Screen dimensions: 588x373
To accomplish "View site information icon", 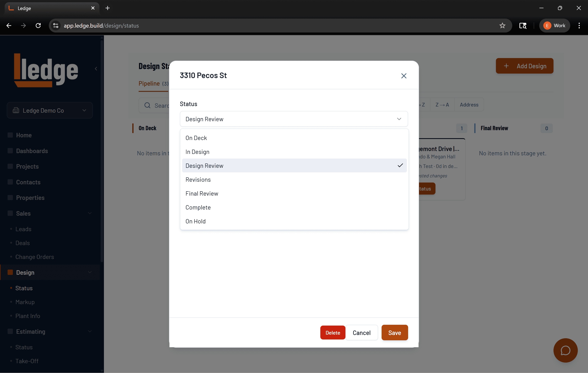I will coord(56,25).
